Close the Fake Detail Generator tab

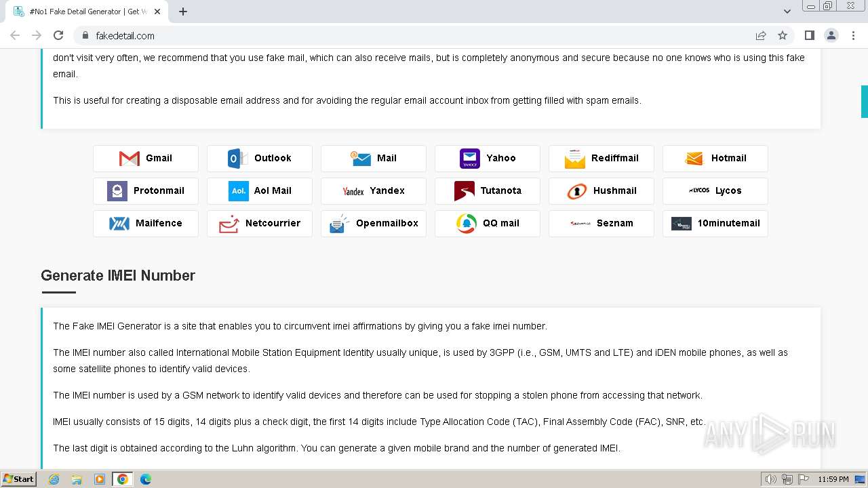coord(157,12)
